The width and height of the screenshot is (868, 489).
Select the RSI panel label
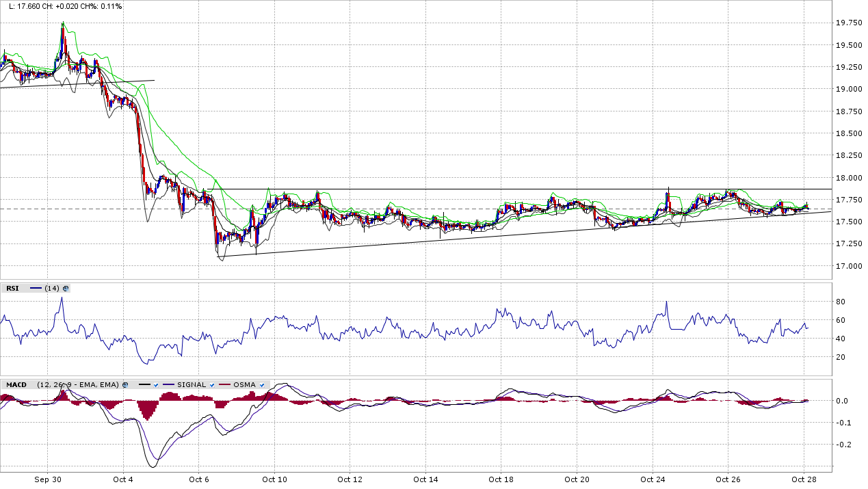[12, 289]
